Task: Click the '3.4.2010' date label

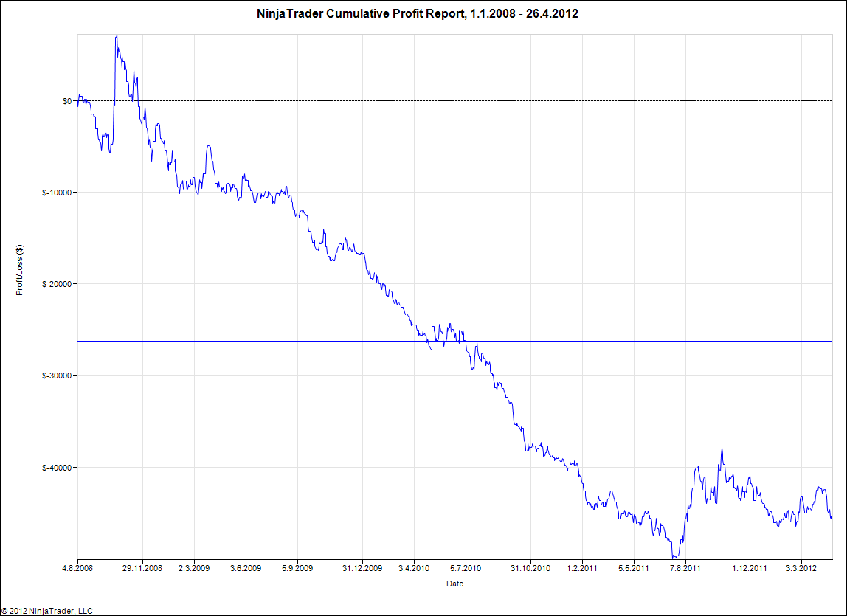Action: 414,568
